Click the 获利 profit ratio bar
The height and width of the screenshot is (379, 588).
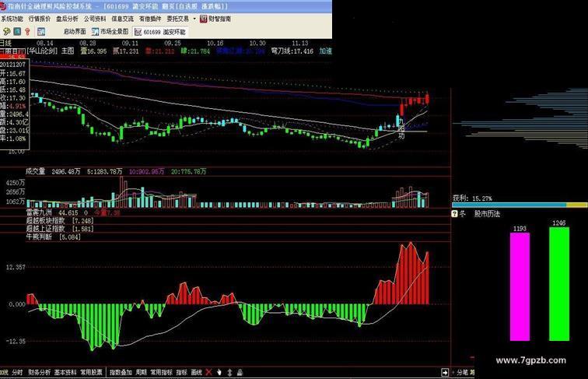520,205
